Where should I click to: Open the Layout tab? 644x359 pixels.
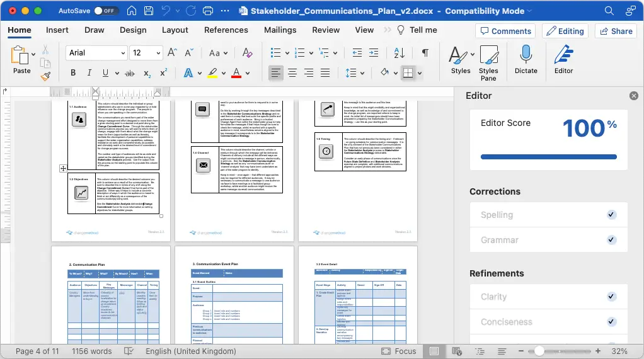(175, 30)
